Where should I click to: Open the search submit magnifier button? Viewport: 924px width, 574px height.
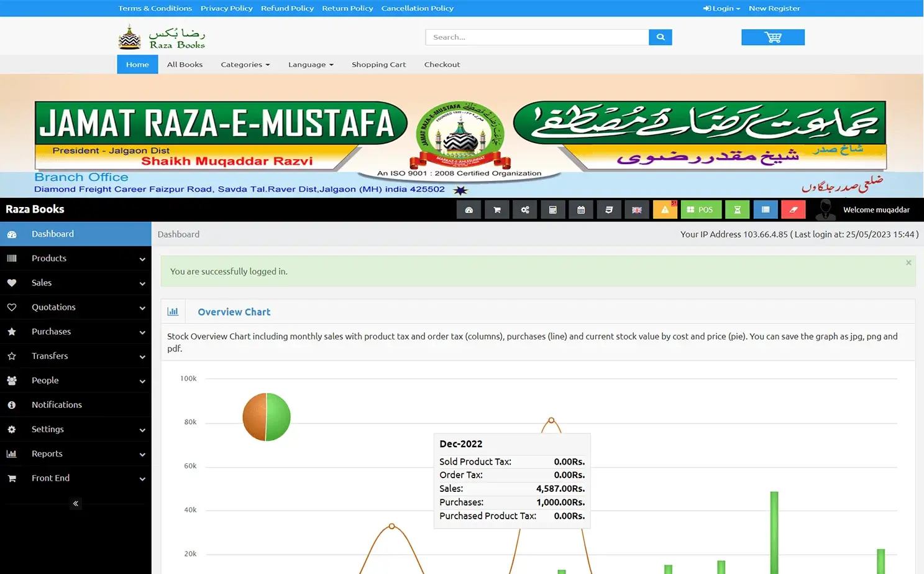(660, 37)
